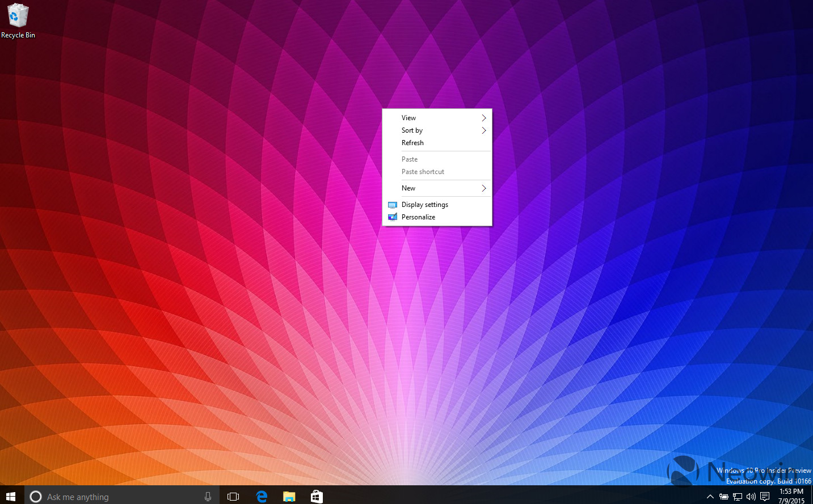The width and height of the screenshot is (813, 504).
Task: Choose Refresh from the context menu
Action: pos(437,143)
